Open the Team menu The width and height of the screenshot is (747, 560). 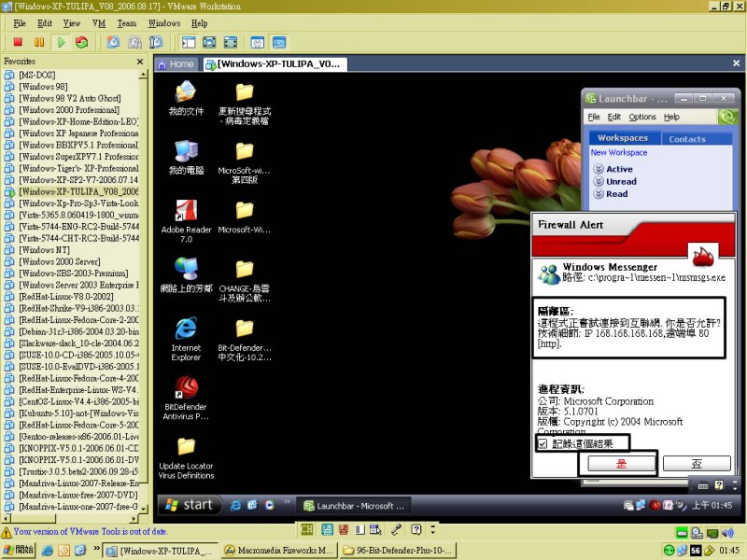click(127, 23)
